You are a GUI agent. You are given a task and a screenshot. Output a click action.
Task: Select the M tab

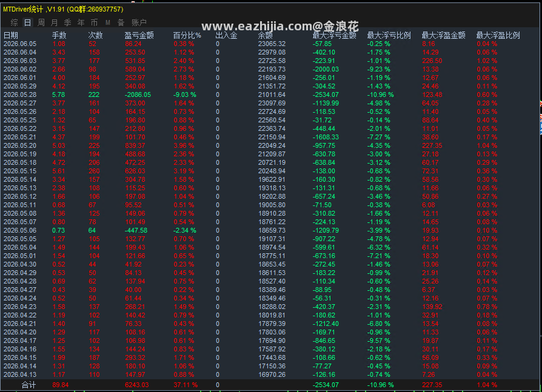[108, 23]
